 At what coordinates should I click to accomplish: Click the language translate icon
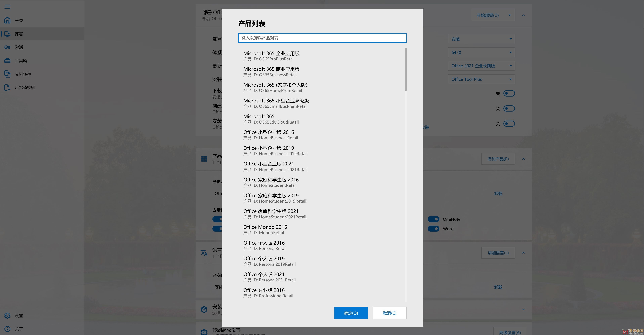[x=204, y=253]
